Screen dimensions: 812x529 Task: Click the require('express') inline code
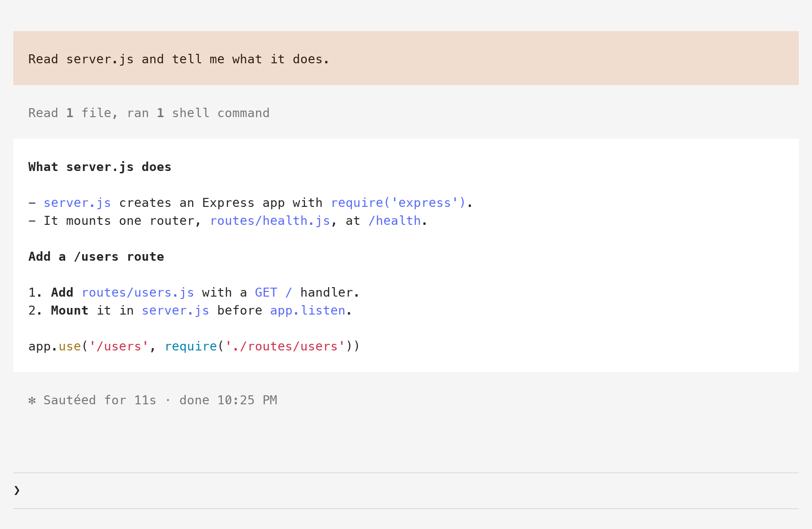tap(398, 203)
